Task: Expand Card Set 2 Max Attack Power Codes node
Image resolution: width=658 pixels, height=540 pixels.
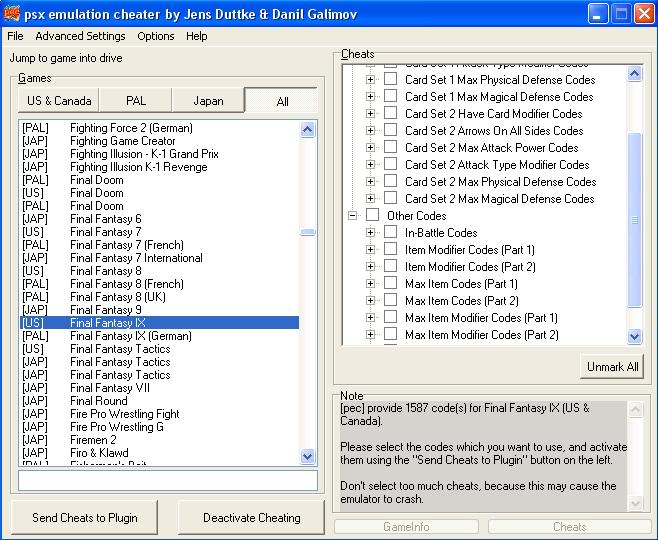Action: 370,147
